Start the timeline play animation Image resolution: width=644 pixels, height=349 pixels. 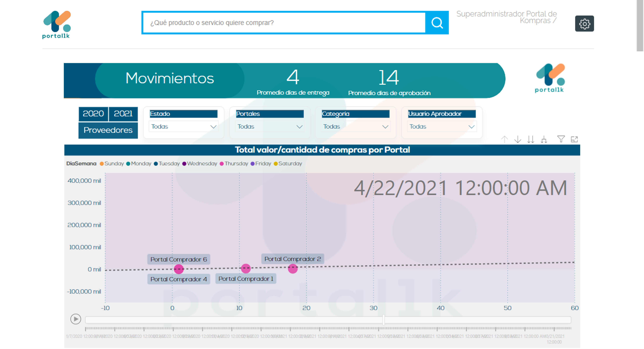tap(76, 319)
